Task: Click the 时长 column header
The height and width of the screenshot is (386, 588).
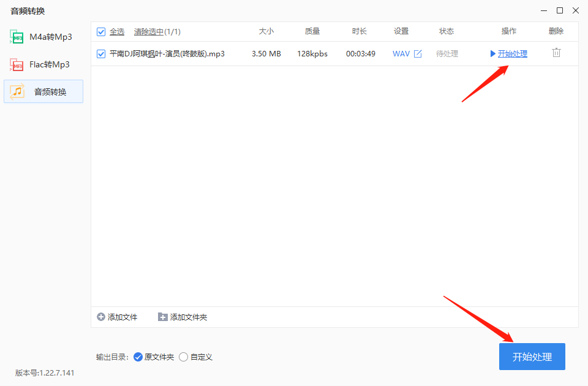Action: pos(359,31)
